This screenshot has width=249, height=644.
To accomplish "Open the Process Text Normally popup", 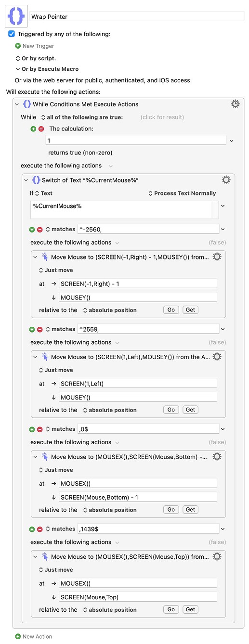I will 182,193.
